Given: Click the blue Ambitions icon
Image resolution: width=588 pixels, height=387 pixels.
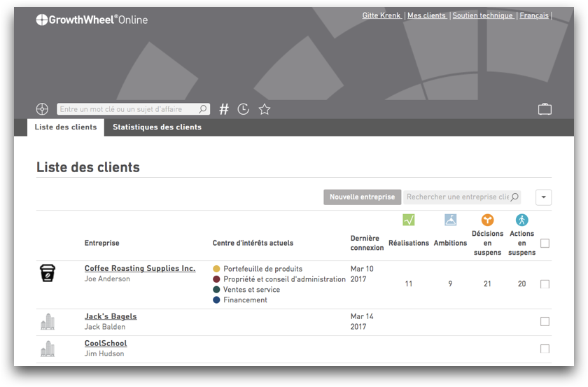Looking at the screenshot, I should click(450, 220).
